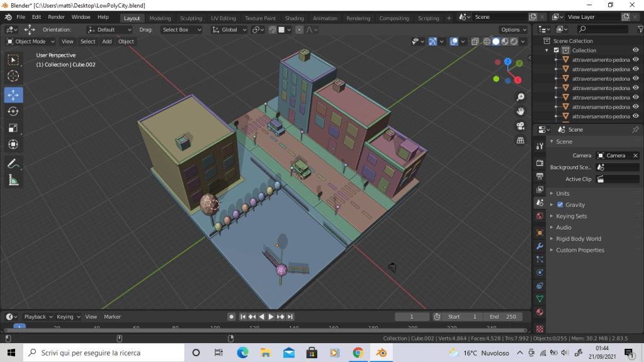The image size is (644, 362).
Task: Toggle camera view in viewport
Action: tap(521, 125)
